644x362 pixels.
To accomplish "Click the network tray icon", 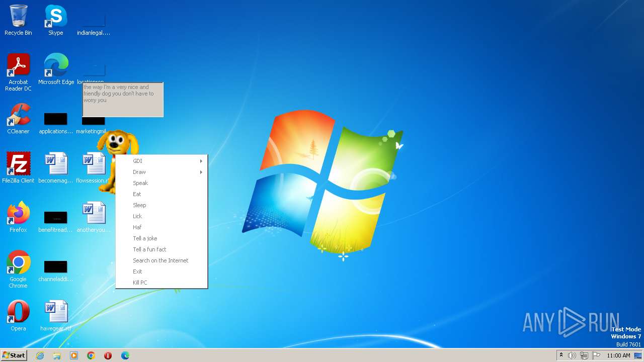I will (x=584, y=355).
